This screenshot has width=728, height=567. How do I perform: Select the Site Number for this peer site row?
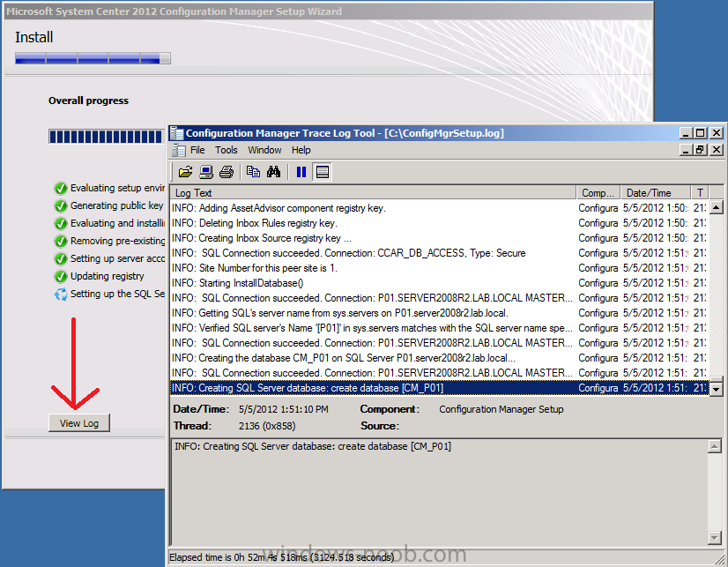[440, 268]
